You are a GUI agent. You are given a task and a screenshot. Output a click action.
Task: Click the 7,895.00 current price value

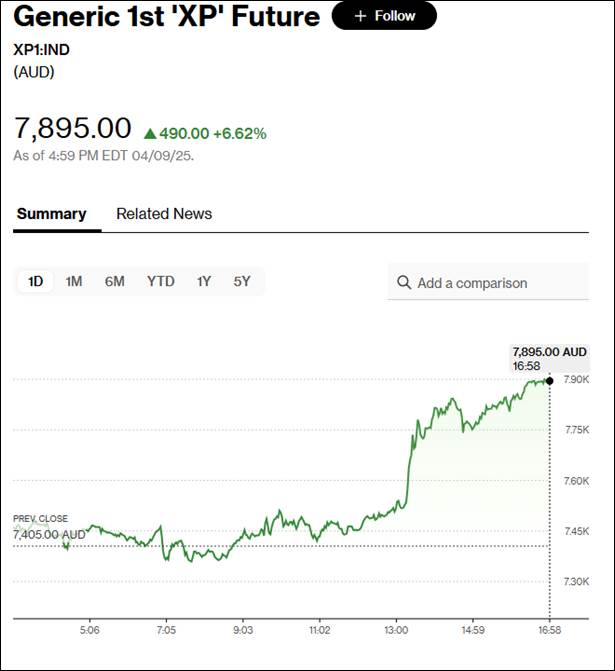[x=72, y=128]
